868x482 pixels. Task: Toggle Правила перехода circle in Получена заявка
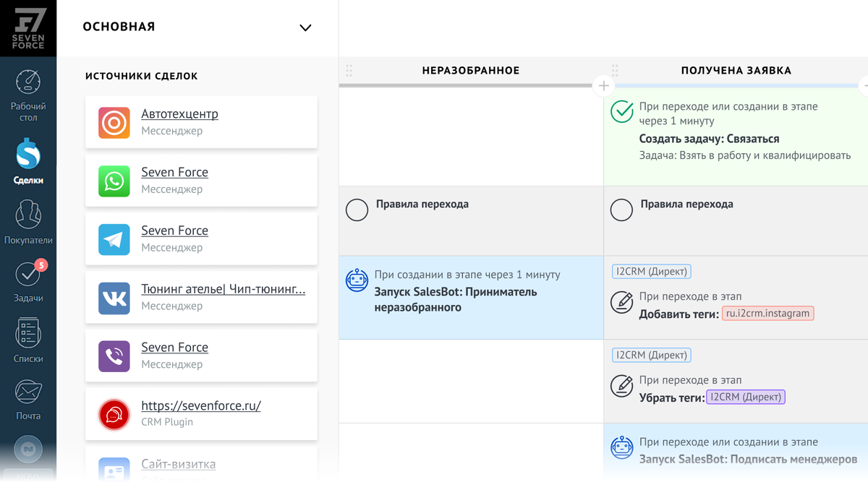click(x=621, y=210)
